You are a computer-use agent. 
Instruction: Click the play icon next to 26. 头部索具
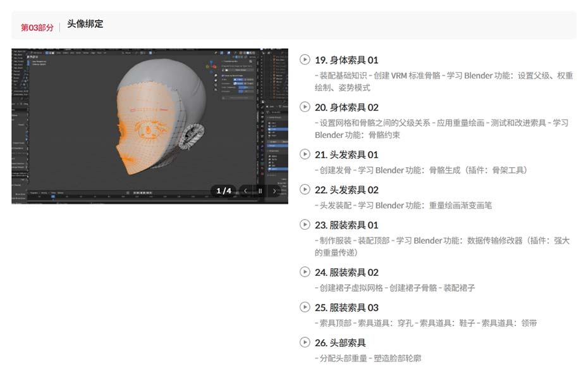tap(305, 342)
